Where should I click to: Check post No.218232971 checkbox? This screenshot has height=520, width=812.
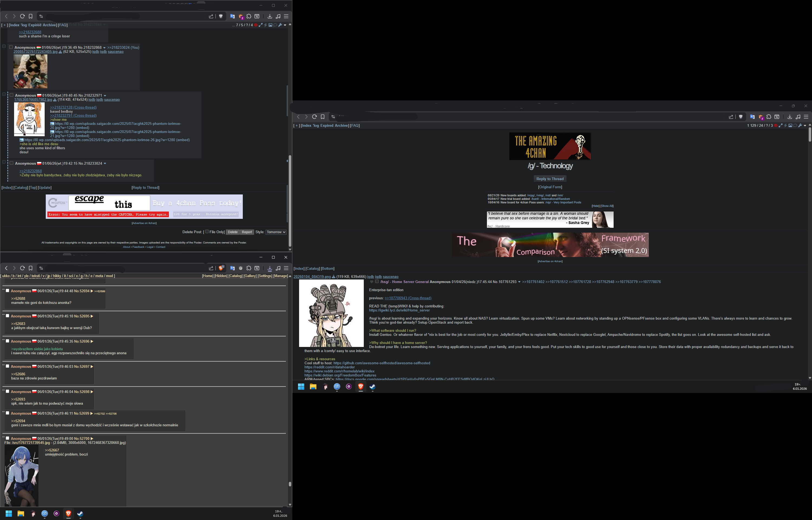(11, 95)
